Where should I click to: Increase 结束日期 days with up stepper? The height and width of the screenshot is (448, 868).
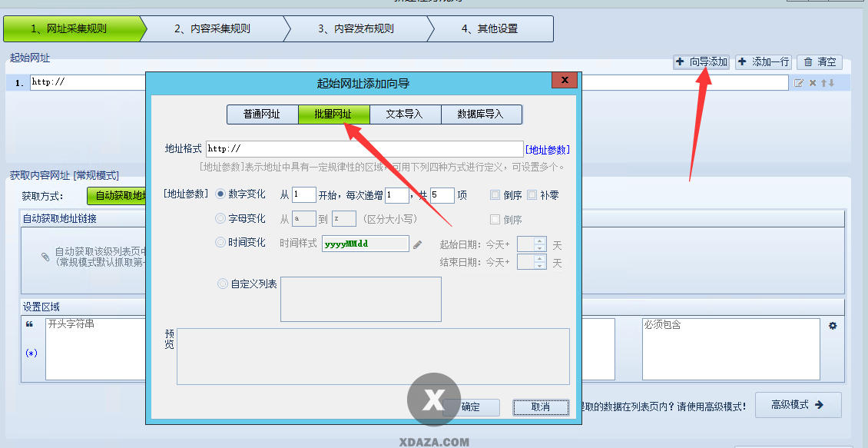click(540, 259)
